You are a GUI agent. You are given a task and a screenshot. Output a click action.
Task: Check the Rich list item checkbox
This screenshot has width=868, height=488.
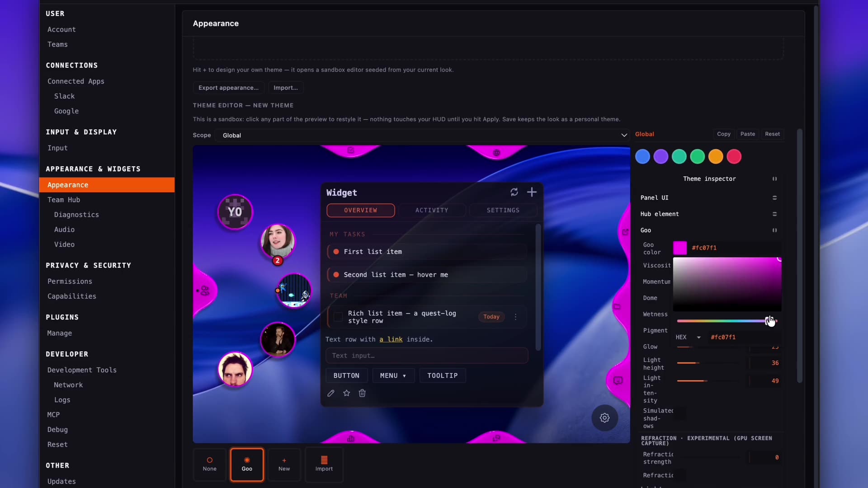[x=338, y=317]
